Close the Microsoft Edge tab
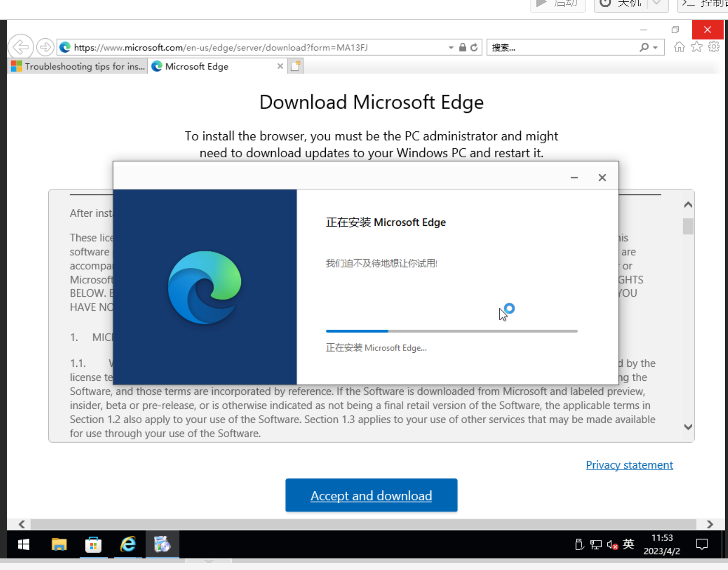 tap(280, 66)
